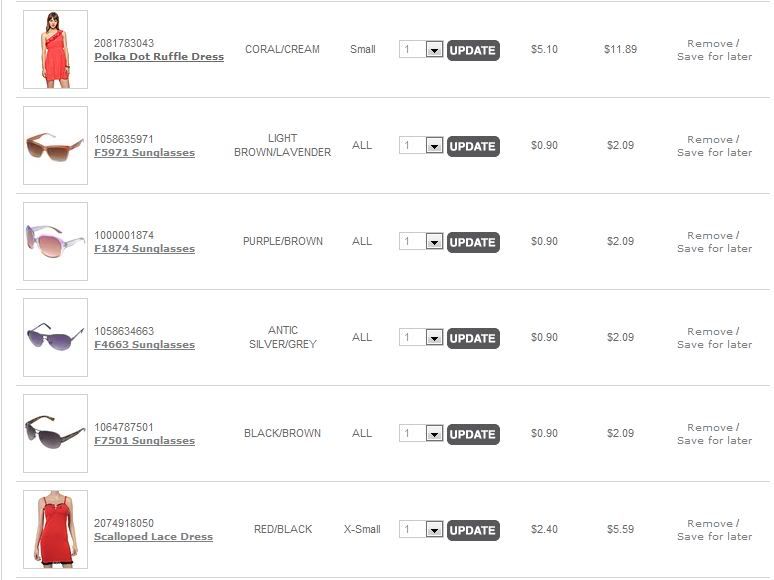
Task: Open the Polka Dot Ruffle Dress thumbnail
Action: pos(55,49)
